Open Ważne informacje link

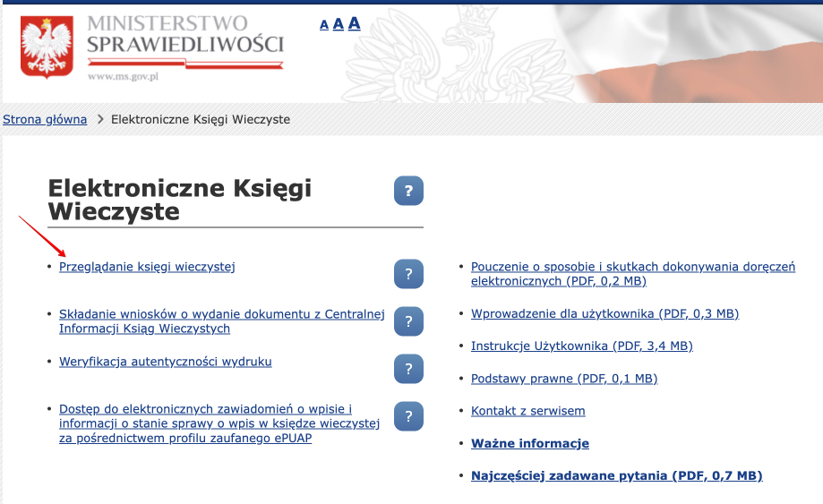529,443
